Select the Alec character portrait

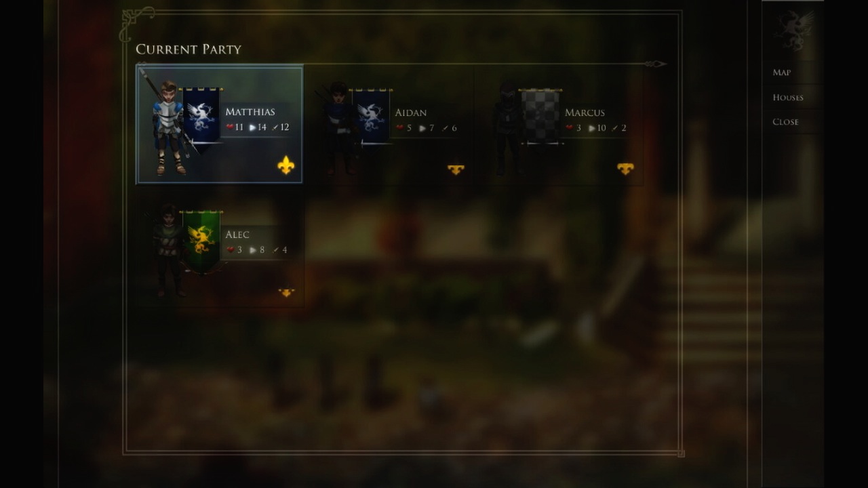168,249
